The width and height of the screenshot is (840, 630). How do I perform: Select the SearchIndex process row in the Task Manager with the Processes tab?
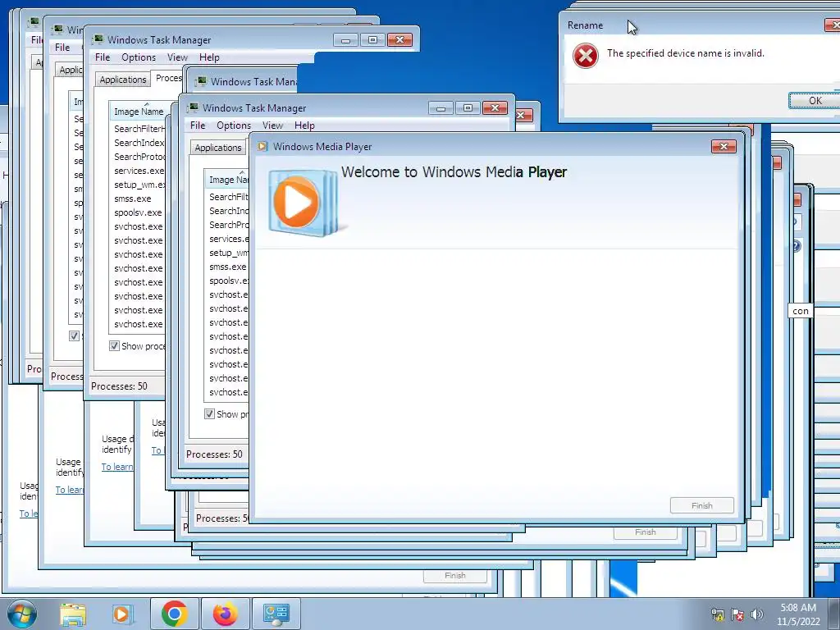(x=139, y=143)
